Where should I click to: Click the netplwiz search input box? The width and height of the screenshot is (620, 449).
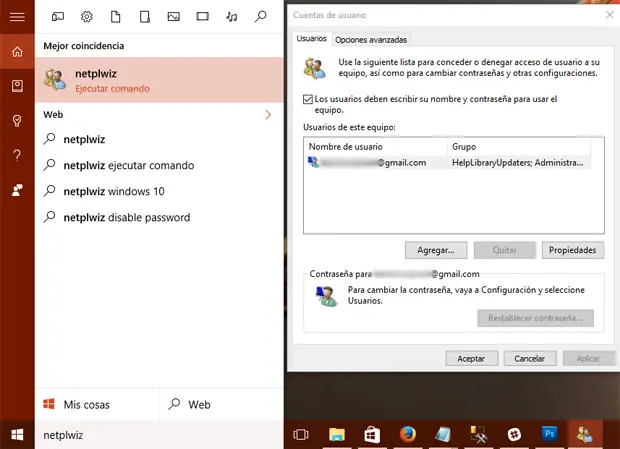coord(159,435)
